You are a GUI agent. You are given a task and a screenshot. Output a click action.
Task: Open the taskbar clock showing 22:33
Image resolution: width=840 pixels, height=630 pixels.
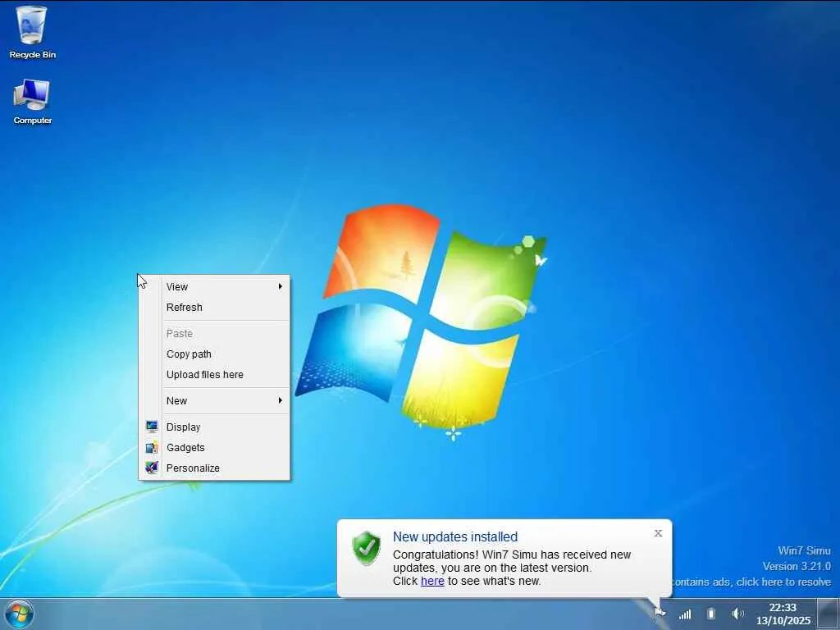tap(783, 608)
